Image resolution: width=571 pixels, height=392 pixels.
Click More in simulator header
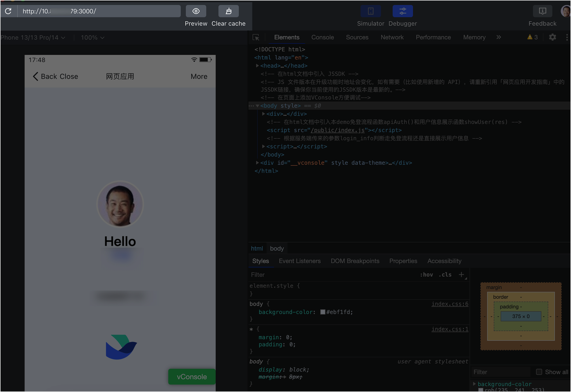[x=199, y=76]
